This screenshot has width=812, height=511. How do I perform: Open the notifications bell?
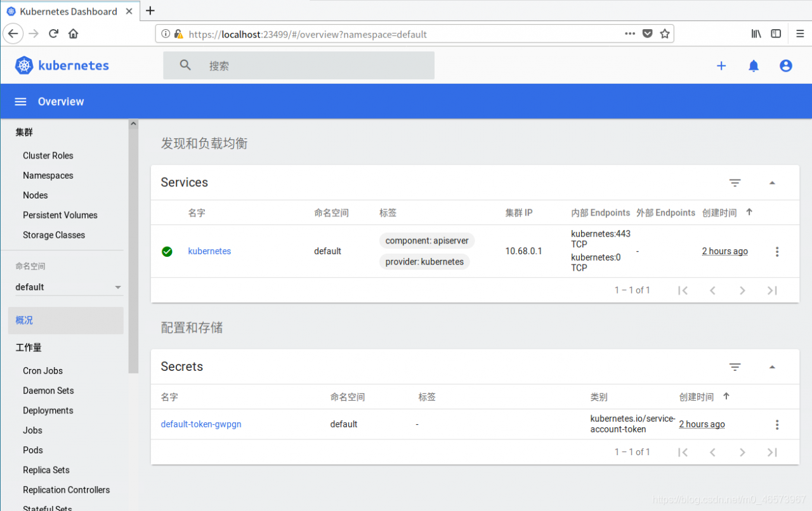(754, 66)
